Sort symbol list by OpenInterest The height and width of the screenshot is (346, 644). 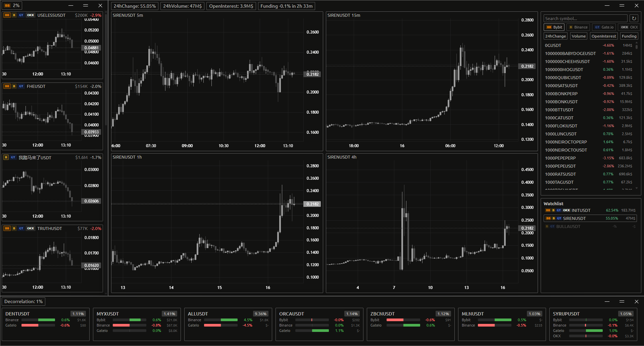pos(603,36)
